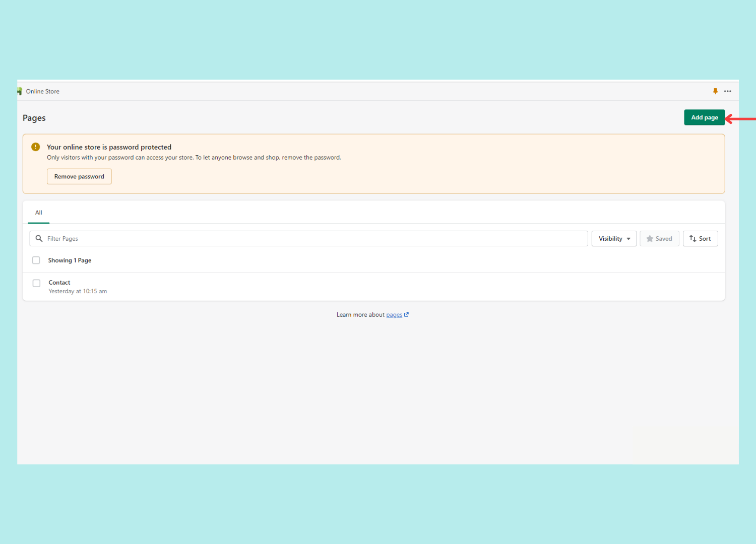Click 'Yesterday at 10:15 am' timestamp
756x544 pixels.
click(x=78, y=291)
